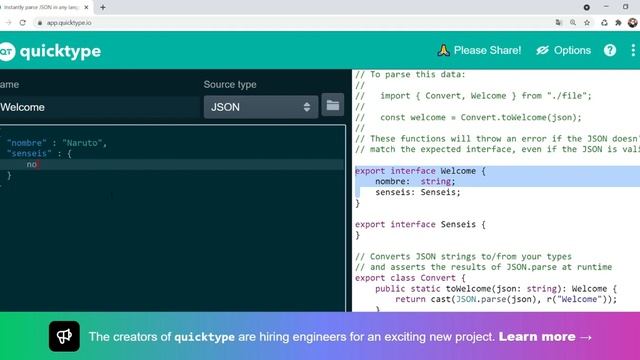
Task: Follow the Learn more link in banner
Action: coord(545,337)
